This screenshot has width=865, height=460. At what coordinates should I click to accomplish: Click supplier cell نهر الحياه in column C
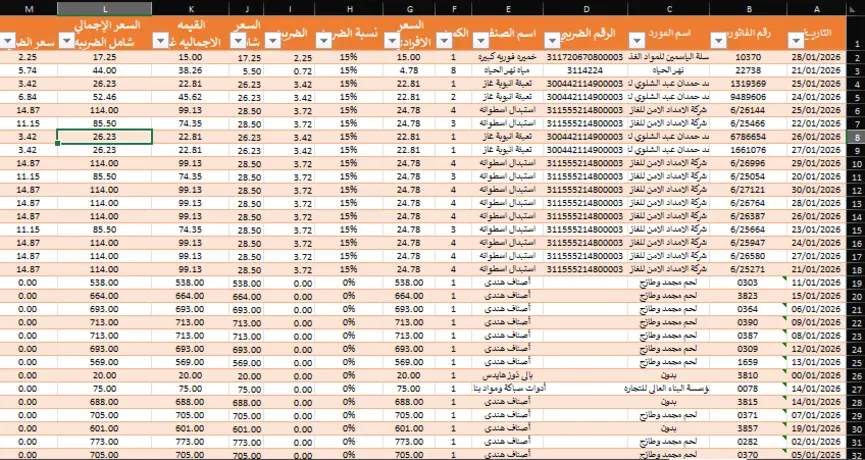click(669, 71)
